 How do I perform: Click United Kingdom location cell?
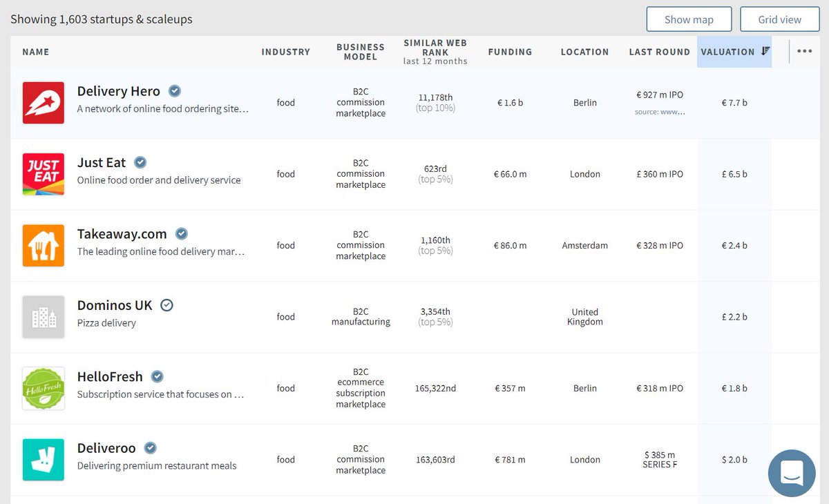coord(585,317)
